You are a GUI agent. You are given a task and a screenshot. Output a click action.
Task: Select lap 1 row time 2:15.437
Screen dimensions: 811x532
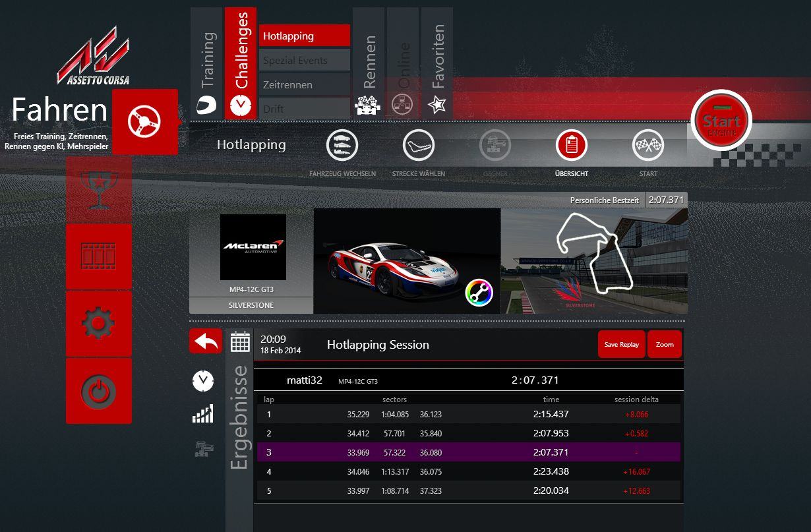[x=551, y=414]
